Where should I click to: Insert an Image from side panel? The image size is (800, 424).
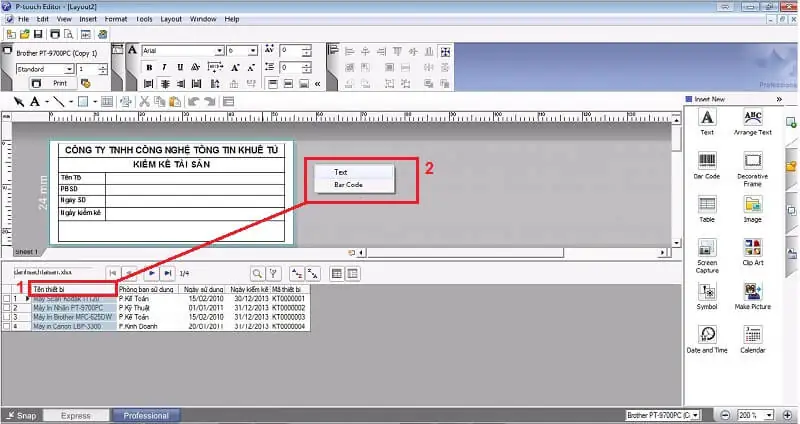click(x=753, y=209)
